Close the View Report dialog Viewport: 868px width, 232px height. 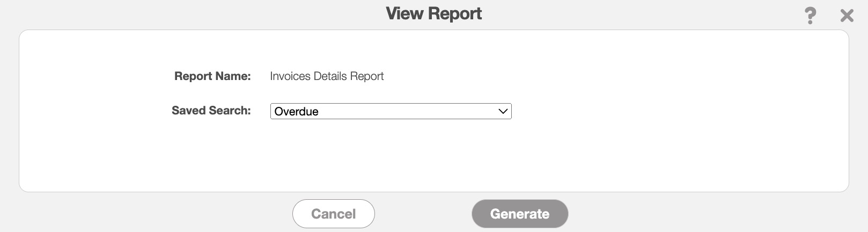pos(847,16)
